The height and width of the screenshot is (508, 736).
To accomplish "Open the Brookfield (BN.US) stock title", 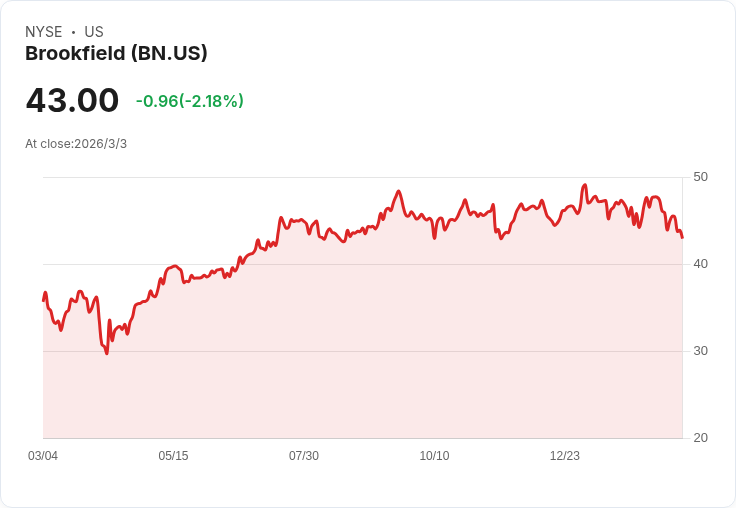I will click(116, 54).
